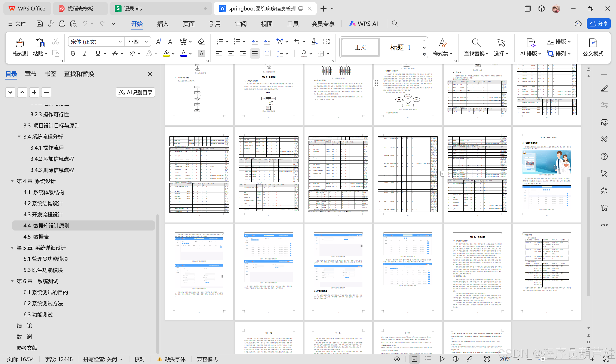Click the print icon in the quick toolbar
The image size is (616, 364).
pos(62,24)
